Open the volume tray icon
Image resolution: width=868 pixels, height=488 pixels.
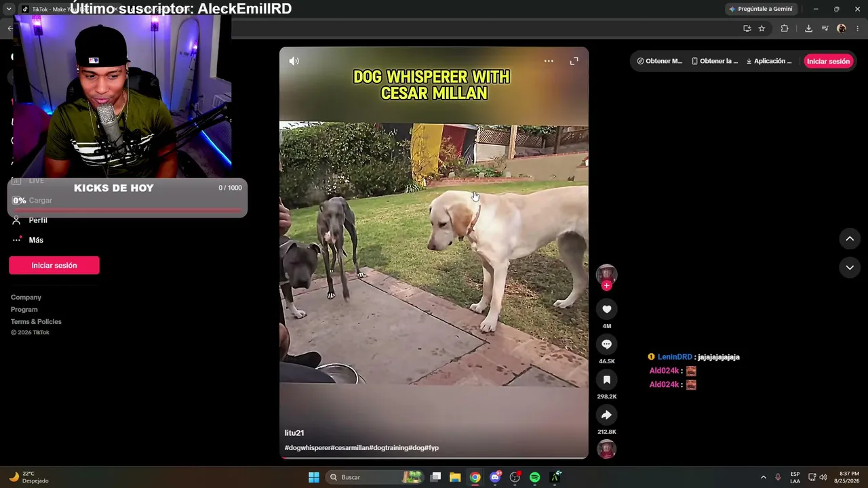(x=823, y=477)
